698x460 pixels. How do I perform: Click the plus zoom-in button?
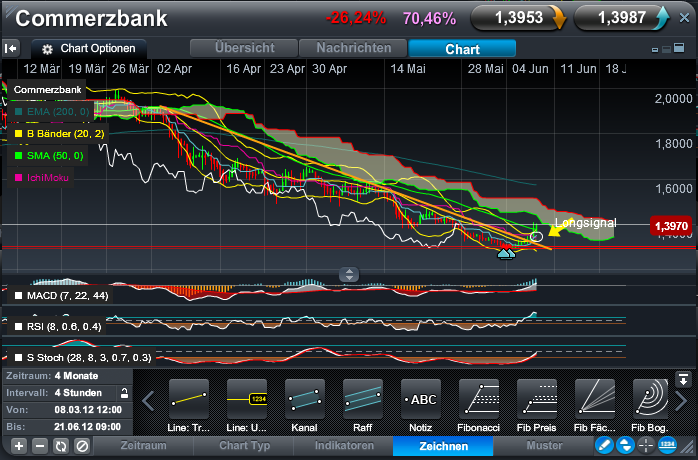point(18,446)
